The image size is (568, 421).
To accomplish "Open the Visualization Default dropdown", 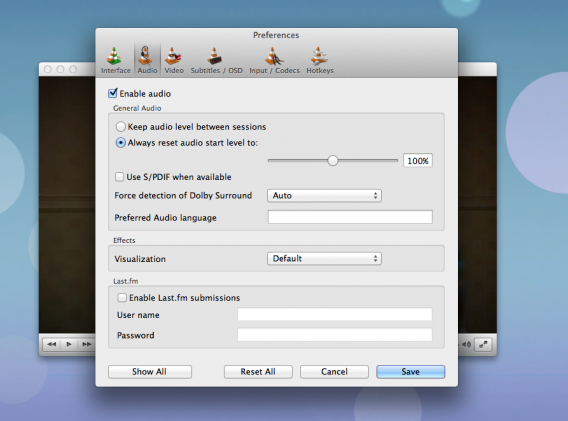I will tap(324, 259).
